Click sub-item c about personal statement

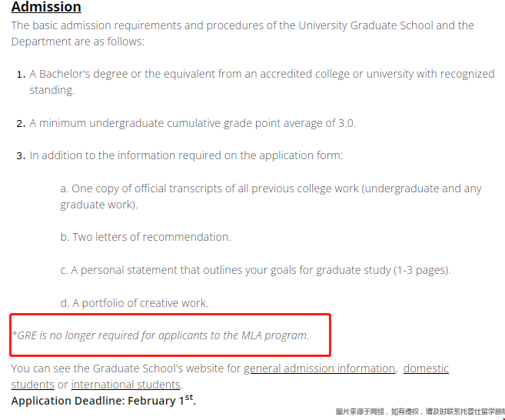(255, 270)
